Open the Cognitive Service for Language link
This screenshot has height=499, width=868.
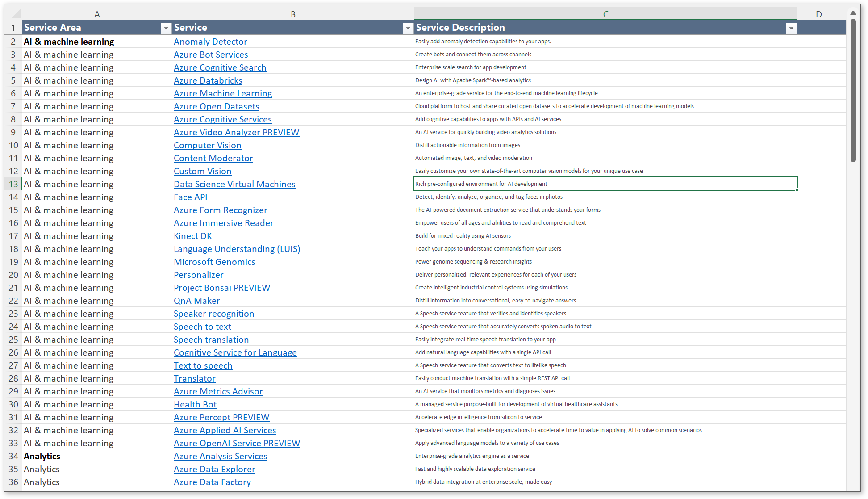pos(235,352)
